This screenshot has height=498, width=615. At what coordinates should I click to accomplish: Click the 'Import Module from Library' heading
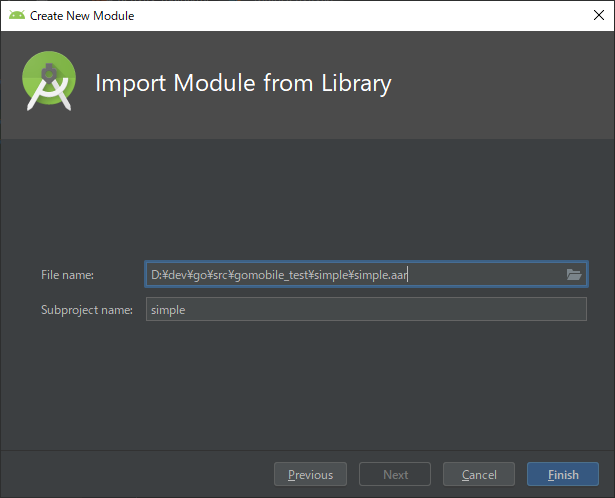pyautogui.click(x=243, y=83)
